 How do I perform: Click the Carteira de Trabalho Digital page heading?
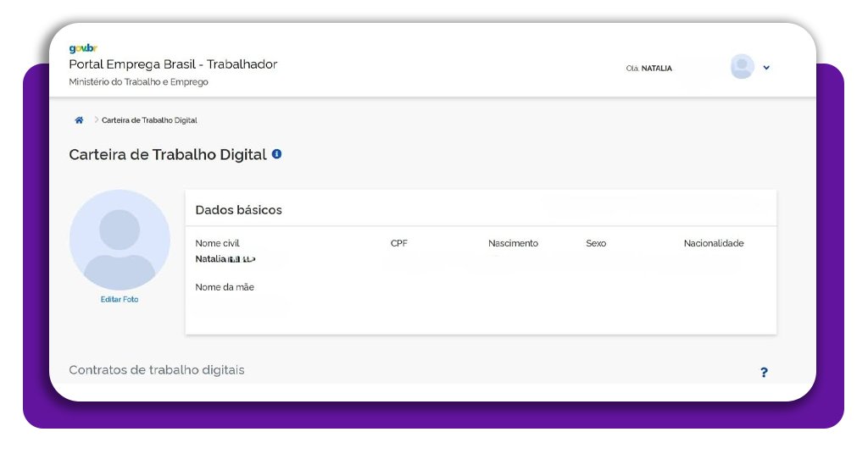pos(168,154)
